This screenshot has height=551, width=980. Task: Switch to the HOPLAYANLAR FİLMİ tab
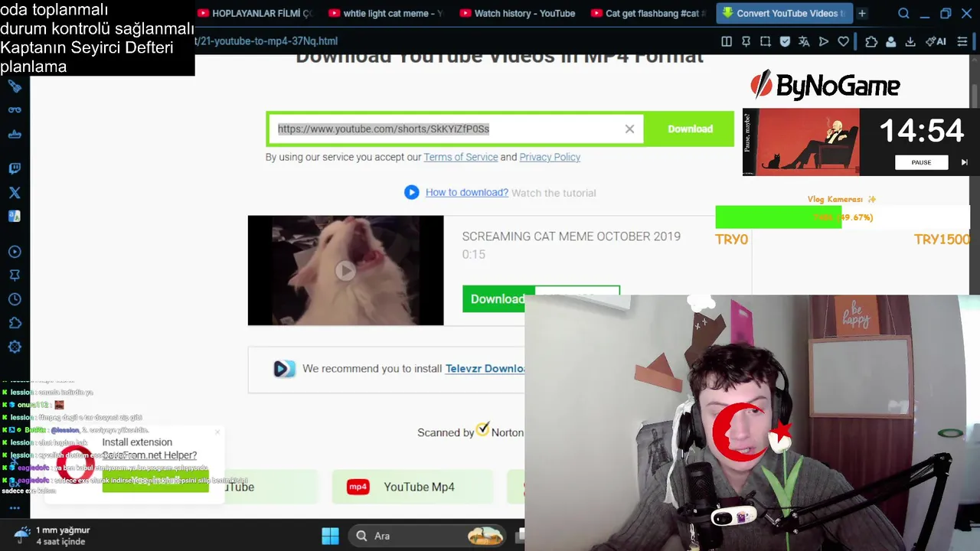pyautogui.click(x=256, y=13)
